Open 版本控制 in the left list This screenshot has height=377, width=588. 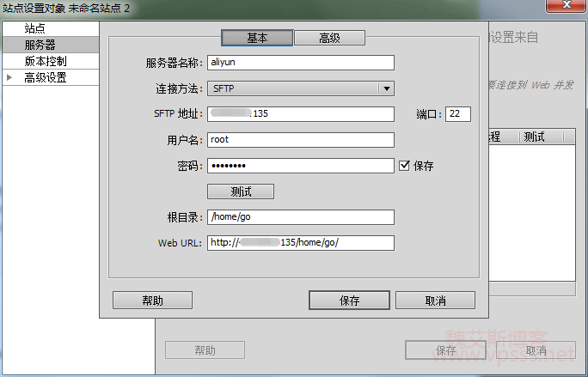[x=46, y=61]
